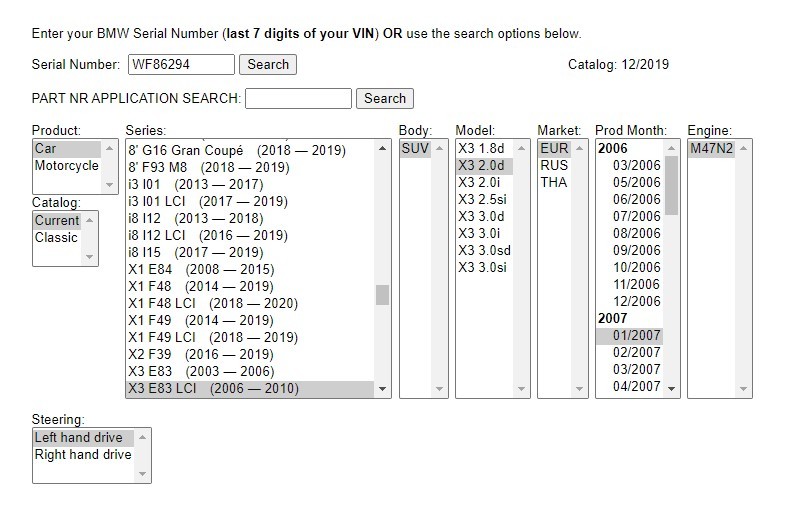Select X3 3.0si model
The image size is (807, 508).
484,268
